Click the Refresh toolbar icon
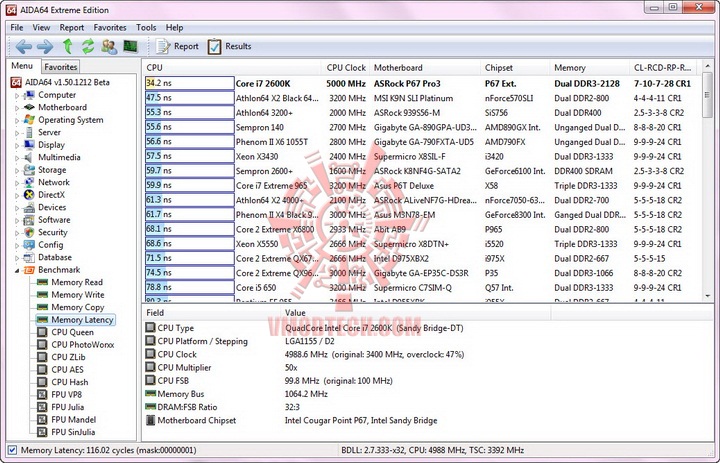Screen dimensions: 720x463 point(88,46)
